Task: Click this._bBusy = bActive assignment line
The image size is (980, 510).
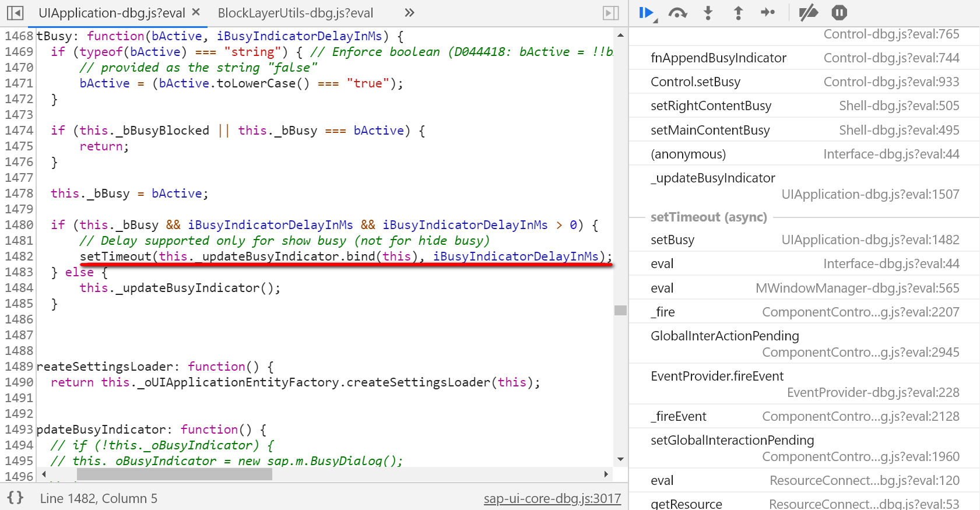Action: [129, 194]
